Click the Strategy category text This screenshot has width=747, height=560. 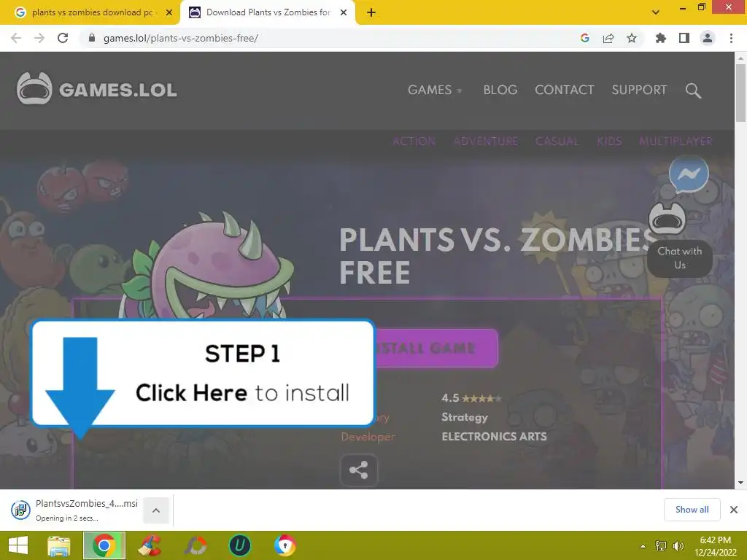coord(465,417)
